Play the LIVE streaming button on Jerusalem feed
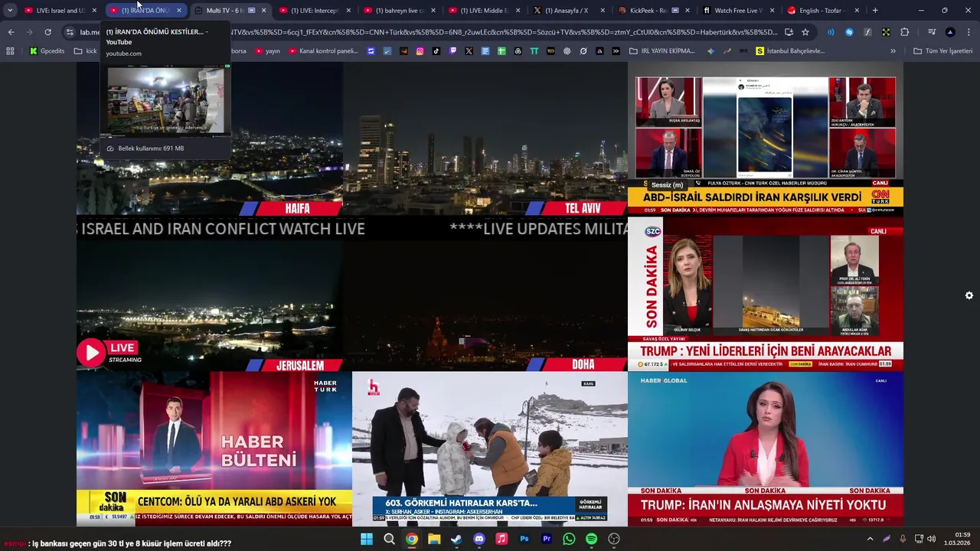Image resolution: width=980 pixels, height=551 pixels. click(90, 353)
